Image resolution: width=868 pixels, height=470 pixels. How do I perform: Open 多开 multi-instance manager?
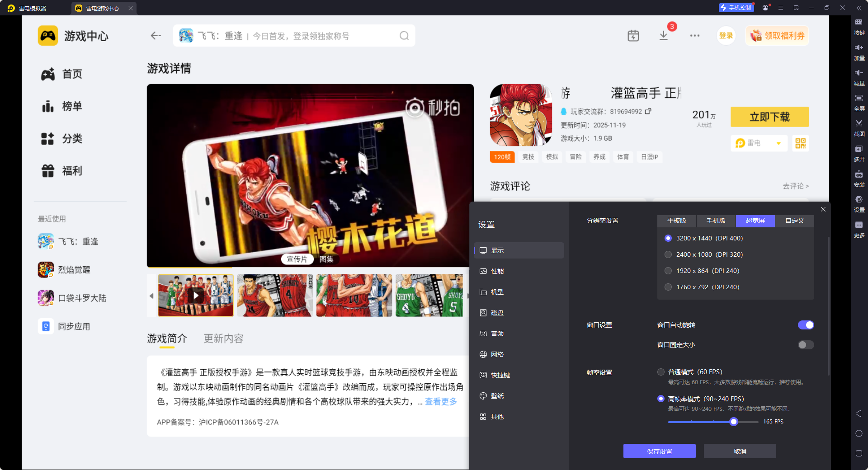[859, 153]
